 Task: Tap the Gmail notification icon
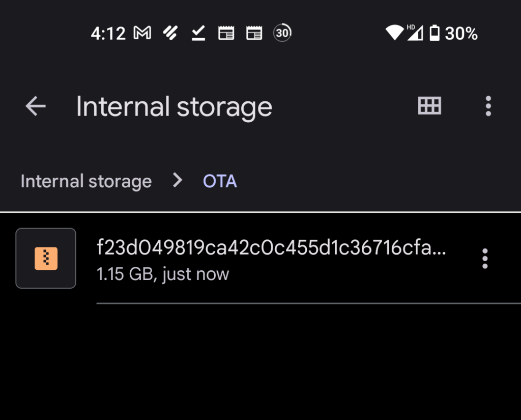click(142, 33)
